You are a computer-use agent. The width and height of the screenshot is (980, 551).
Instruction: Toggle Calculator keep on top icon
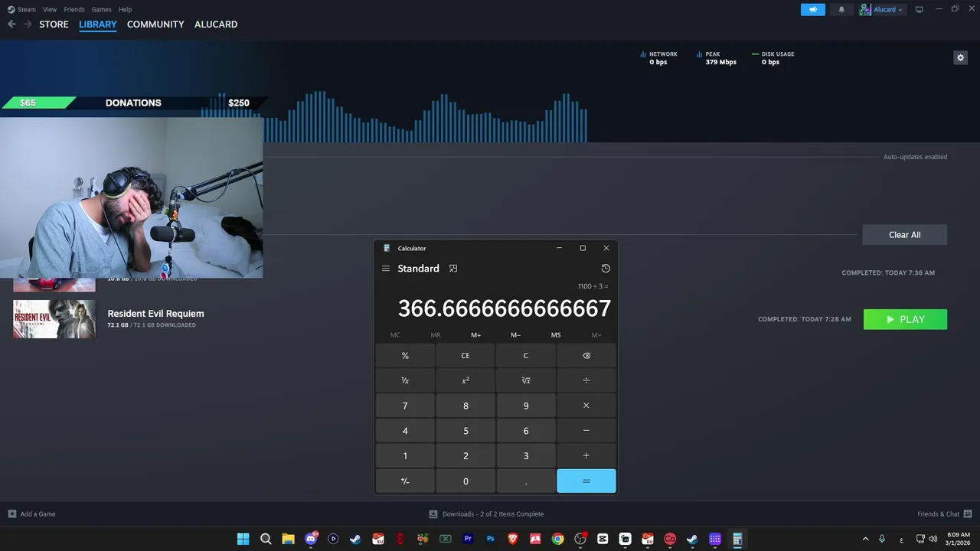click(453, 269)
